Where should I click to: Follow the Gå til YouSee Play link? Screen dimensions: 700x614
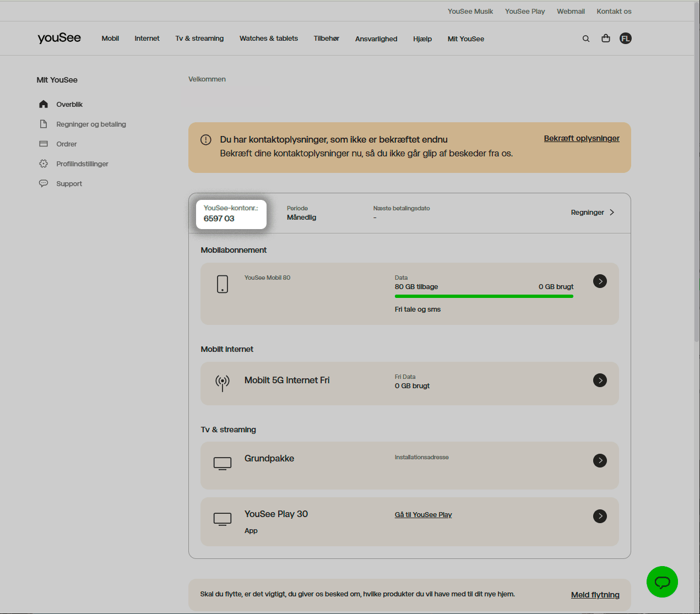click(423, 515)
